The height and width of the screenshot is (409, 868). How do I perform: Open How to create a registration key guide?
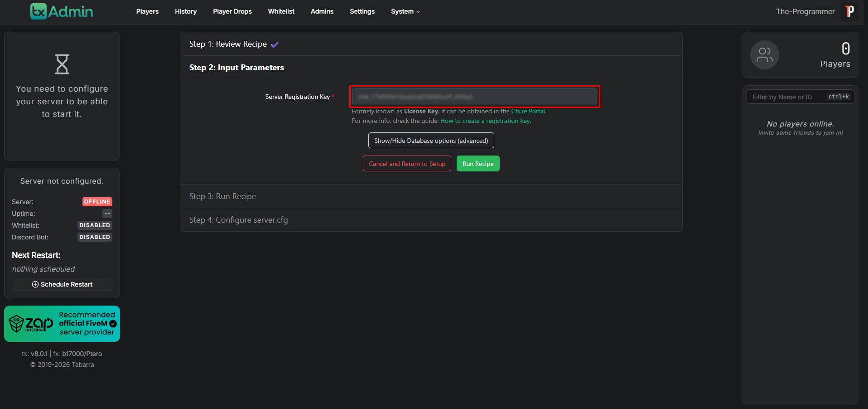click(x=485, y=121)
